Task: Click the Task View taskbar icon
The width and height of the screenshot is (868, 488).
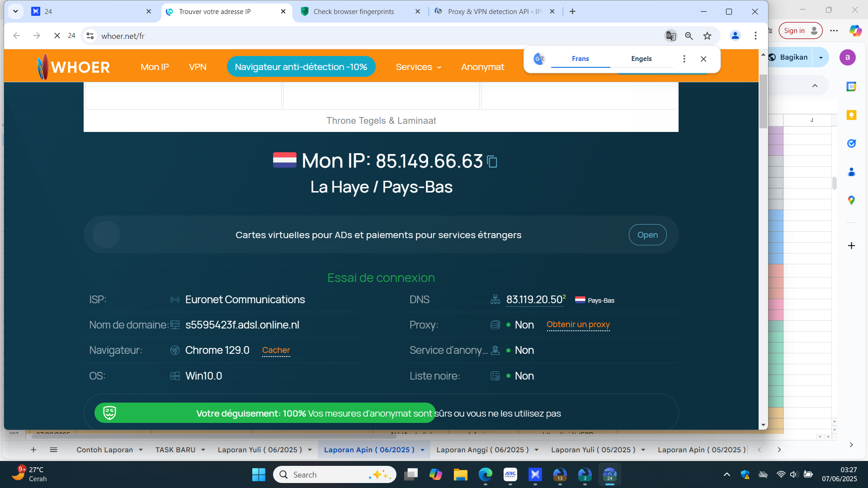Action: point(411,475)
